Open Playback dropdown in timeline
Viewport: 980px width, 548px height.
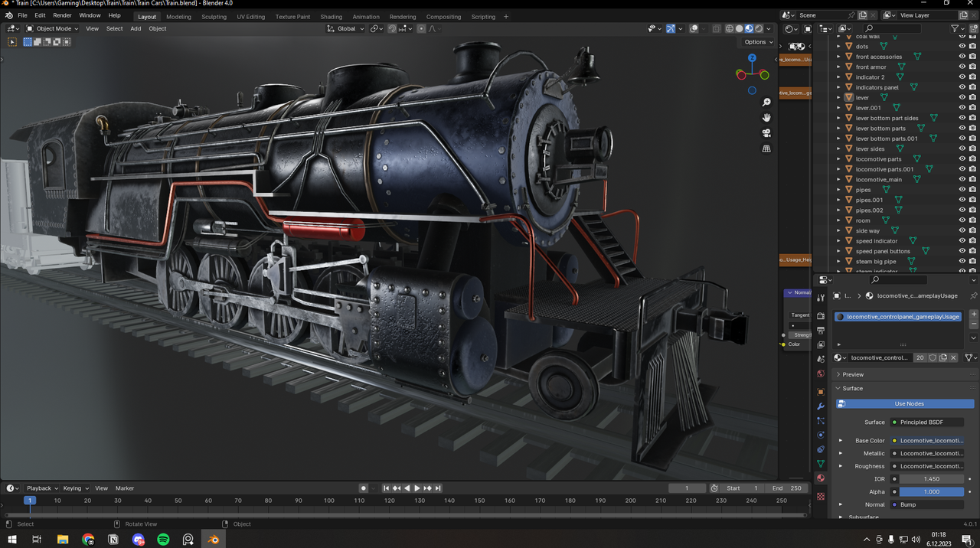pyautogui.click(x=41, y=488)
